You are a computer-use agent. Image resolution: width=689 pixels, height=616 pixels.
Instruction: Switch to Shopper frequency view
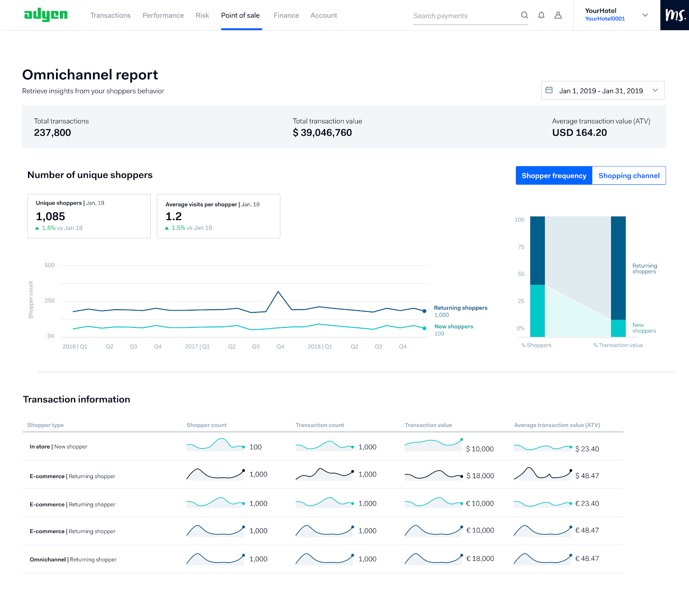554,176
